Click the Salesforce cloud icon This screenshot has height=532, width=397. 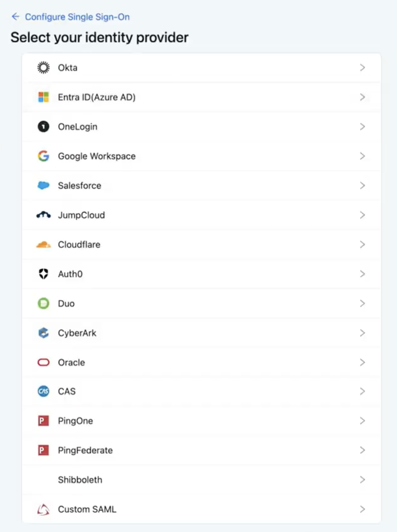[43, 185]
